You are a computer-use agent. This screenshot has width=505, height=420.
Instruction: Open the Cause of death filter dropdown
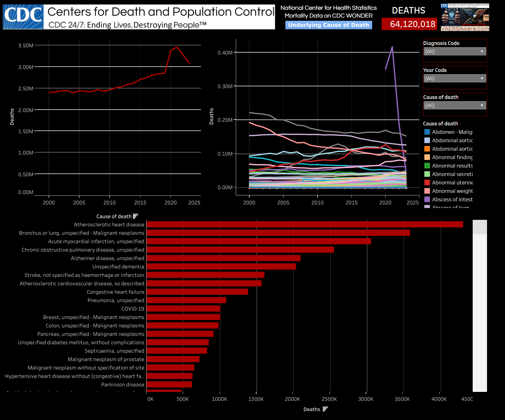[455, 105]
